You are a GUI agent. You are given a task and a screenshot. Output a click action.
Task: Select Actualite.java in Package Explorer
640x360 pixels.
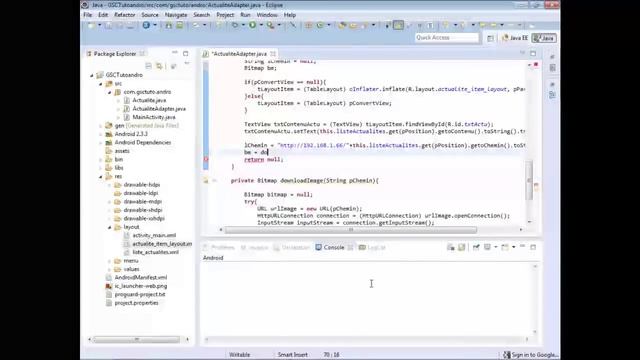pos(149,100)
